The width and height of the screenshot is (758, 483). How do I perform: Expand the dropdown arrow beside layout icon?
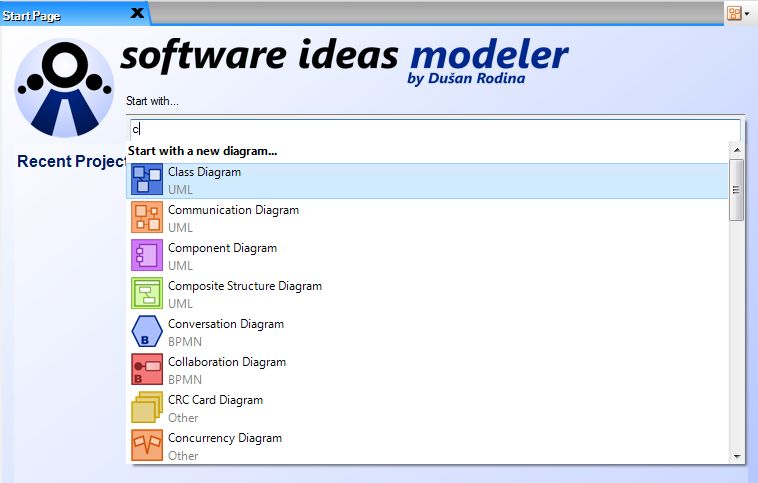747,14
